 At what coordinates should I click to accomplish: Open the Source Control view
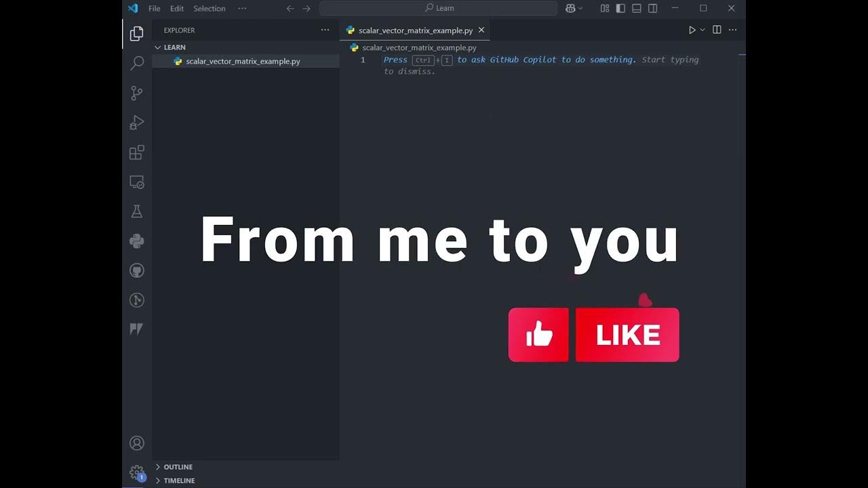click(x=137, y=93)
